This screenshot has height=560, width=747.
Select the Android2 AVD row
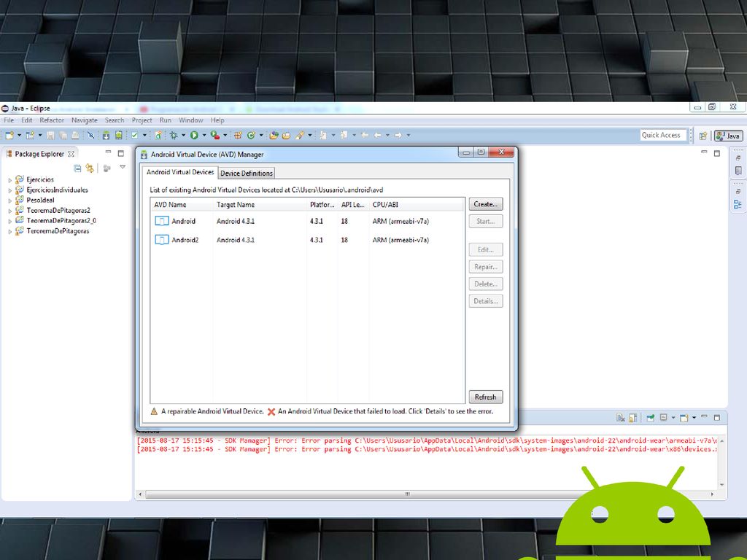tap(307, 240)
